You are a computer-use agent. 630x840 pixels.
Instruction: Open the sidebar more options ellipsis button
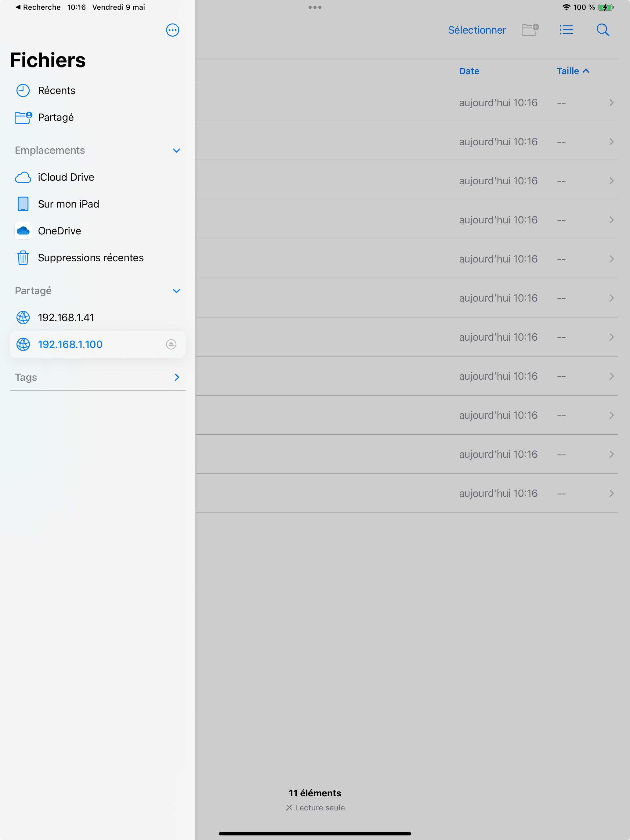coord(172,30)
